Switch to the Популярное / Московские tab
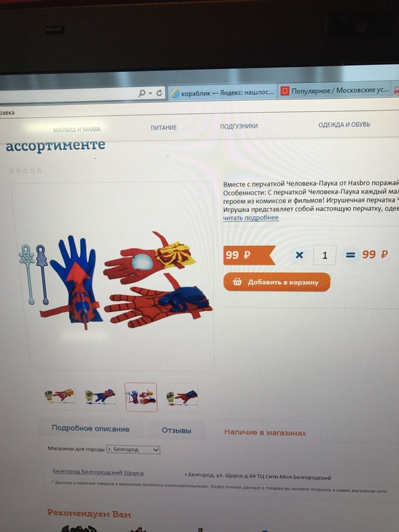 (x=335, y=91)
